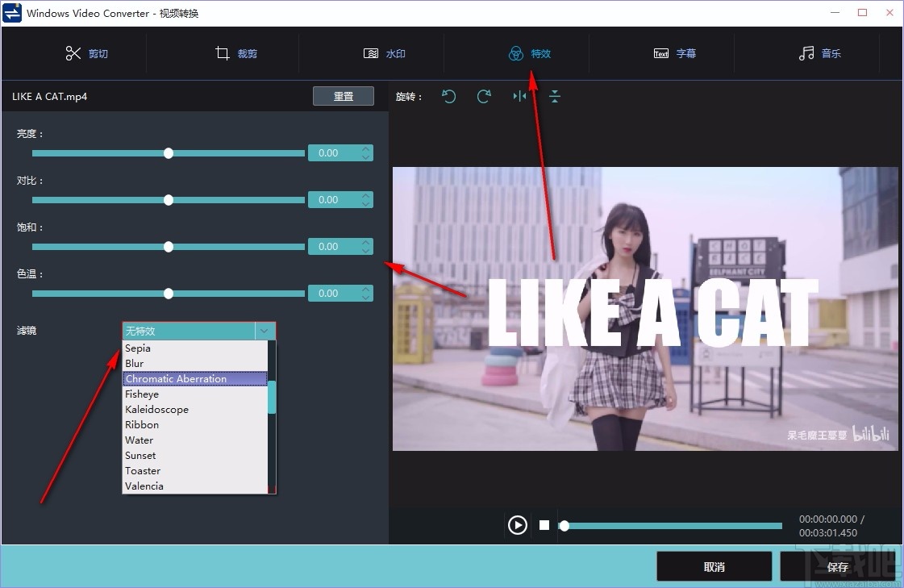Open the 字幕 subtitles editor
The image size is (904, 588).
[x=674, y=53]
